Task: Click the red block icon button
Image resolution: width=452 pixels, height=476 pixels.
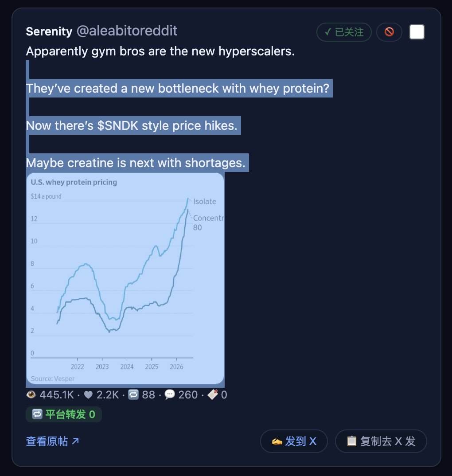Action: (x=389, y=32)
